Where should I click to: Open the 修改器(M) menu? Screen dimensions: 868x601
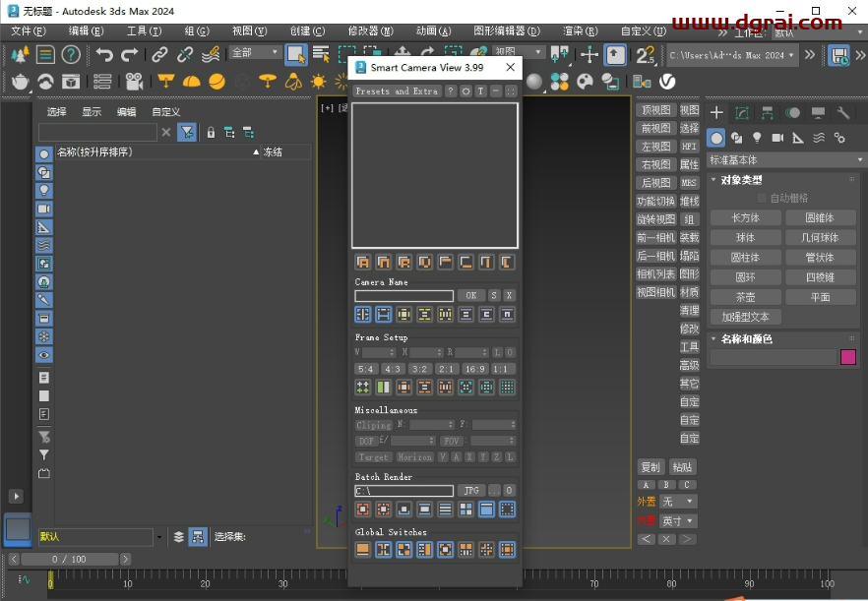pos(370,31)
